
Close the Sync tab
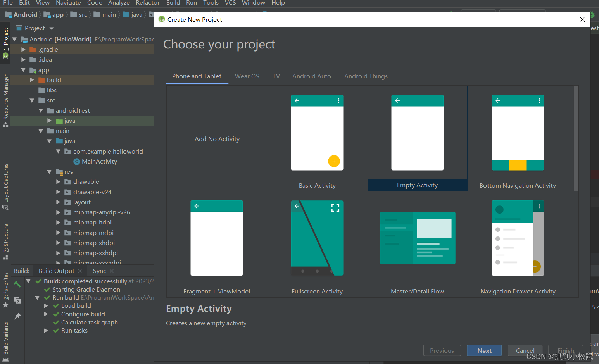point(112,271)
